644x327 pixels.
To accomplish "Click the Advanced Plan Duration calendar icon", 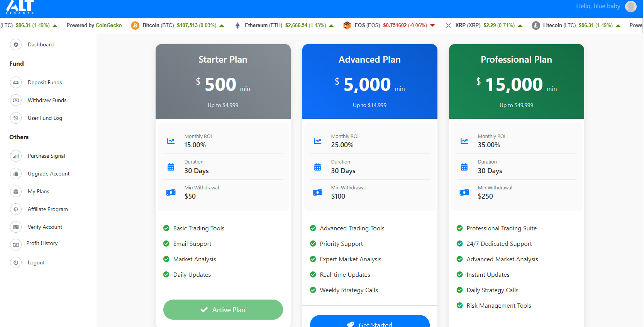I will click(x=317, y=167).
